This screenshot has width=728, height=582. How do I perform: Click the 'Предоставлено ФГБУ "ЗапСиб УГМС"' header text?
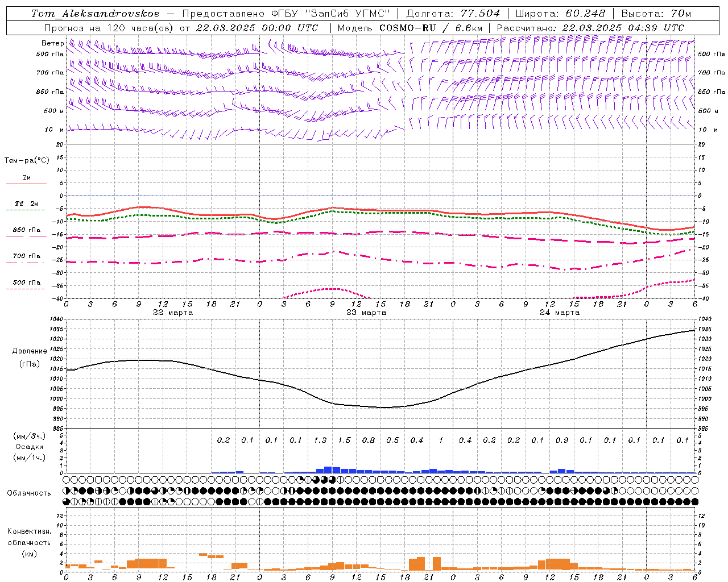286,14
